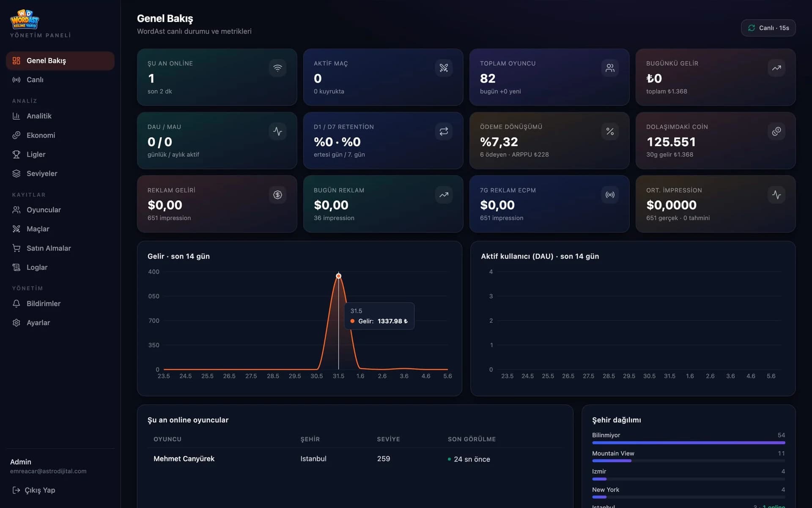
Task: Open the Ayarlar settings page
Action: click(60, 323)
